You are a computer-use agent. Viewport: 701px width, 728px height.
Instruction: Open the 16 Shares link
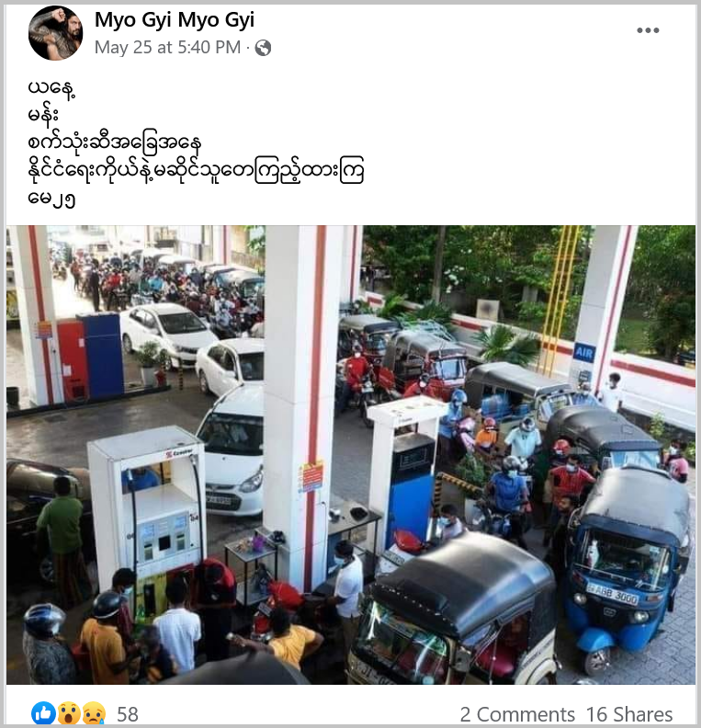[629, 714]
